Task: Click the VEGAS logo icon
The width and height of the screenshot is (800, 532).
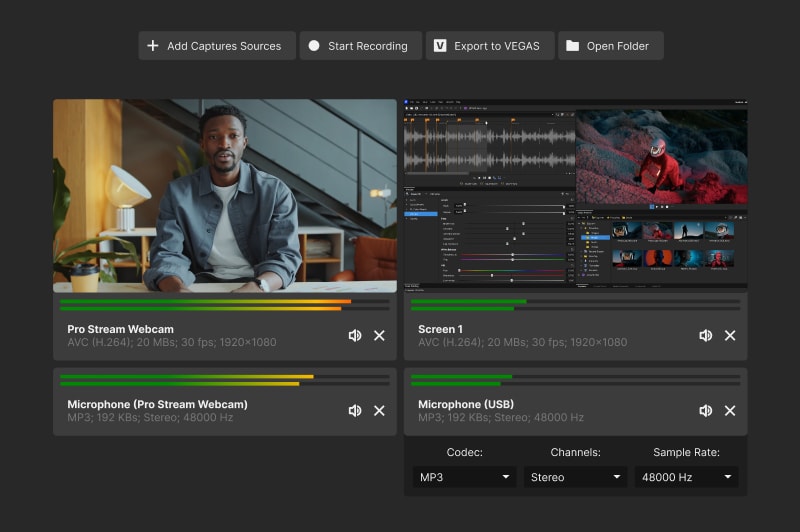Action: 440,46
